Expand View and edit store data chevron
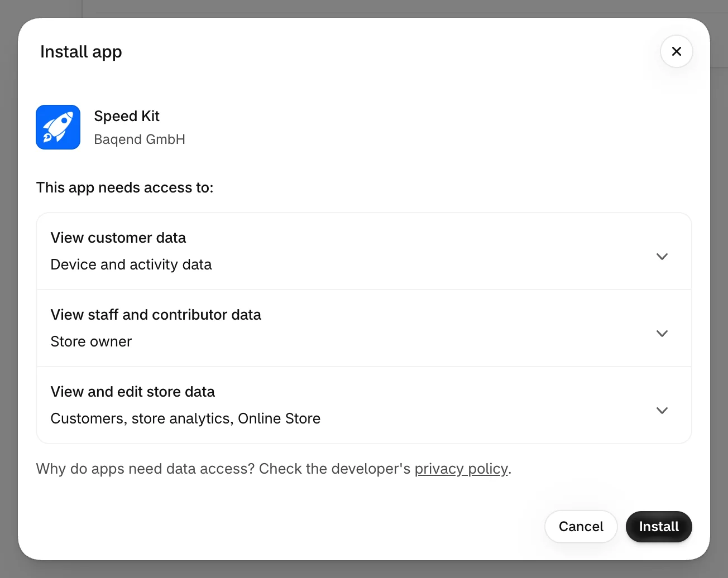This screenshot has width=728, height=578. click(662, 411)
